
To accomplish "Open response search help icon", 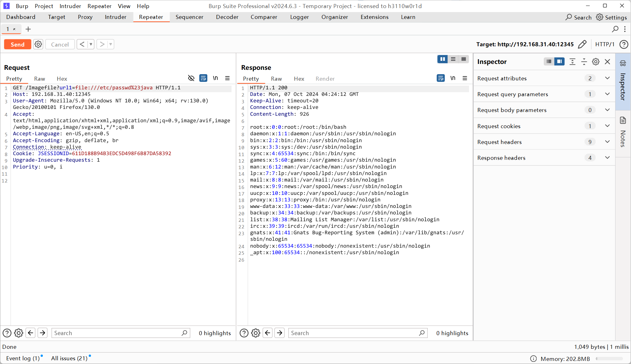I will click(244, 333).
